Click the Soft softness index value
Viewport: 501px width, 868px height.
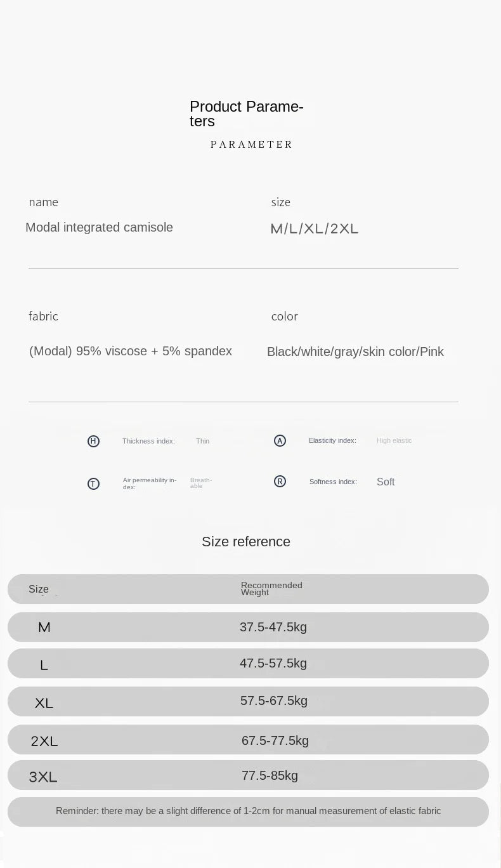(386, 482)
